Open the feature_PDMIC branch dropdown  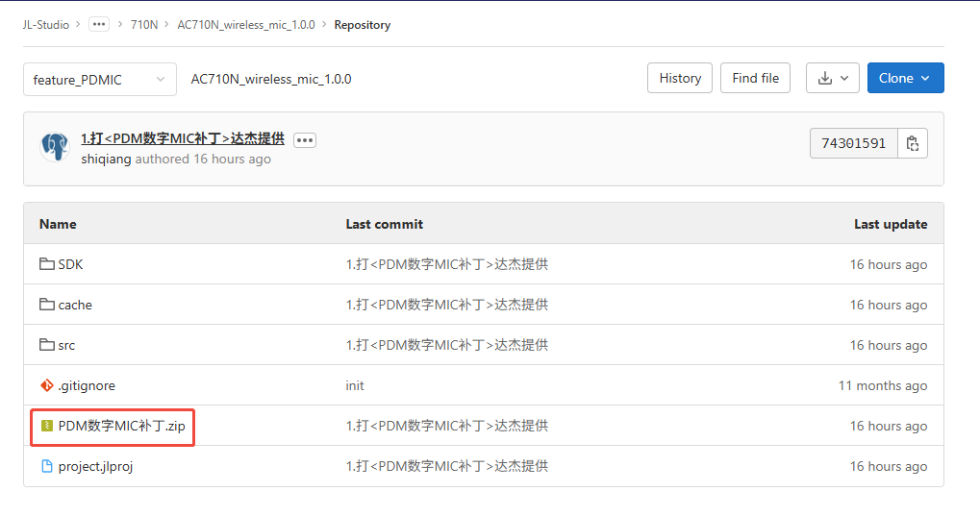pyautogui.click(x=100, y=80)
